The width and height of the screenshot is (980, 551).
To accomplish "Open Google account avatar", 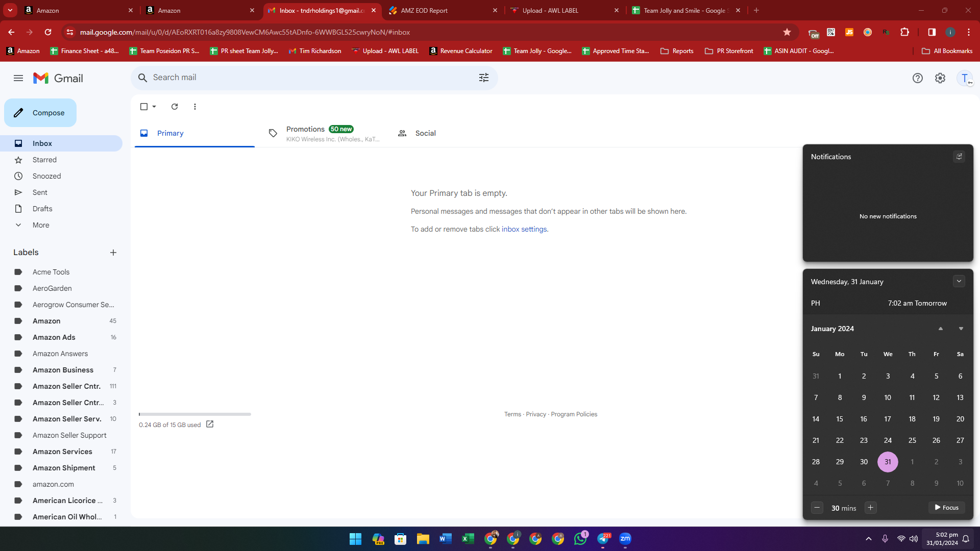I will 965,78.
